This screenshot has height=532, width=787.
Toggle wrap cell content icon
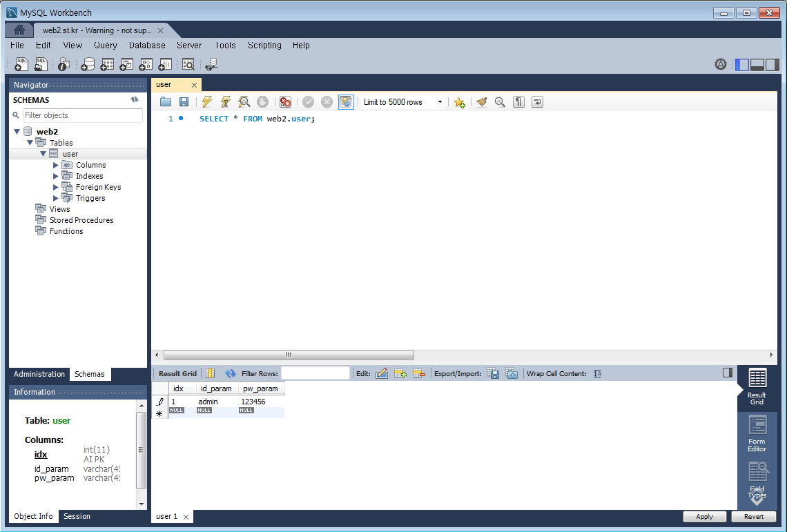[x=597, y=373]
